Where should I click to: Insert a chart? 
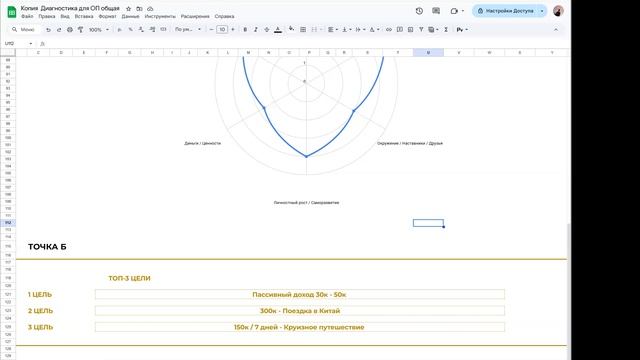[x=410, y=29]
